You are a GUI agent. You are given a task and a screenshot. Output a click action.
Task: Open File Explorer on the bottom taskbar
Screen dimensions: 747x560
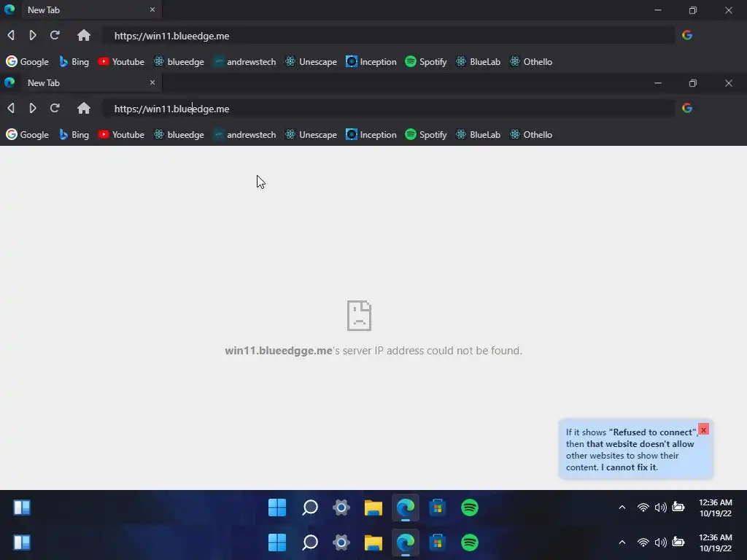pos(373,542)
